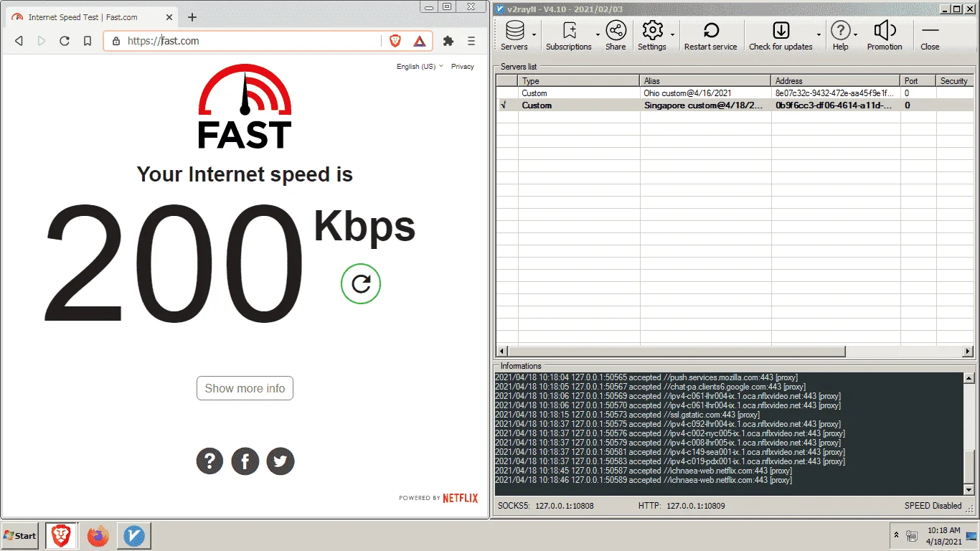Switch to Brave in the taskbar

tap(62, 536)
